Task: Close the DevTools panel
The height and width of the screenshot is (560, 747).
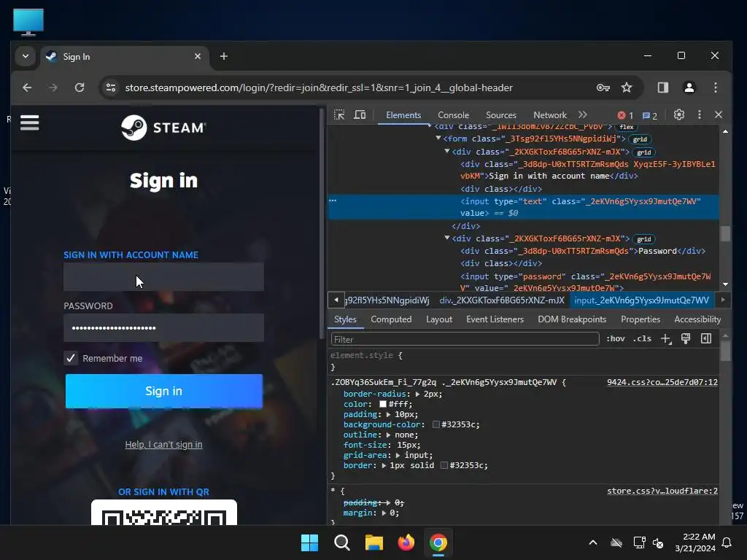Action: 719,114
